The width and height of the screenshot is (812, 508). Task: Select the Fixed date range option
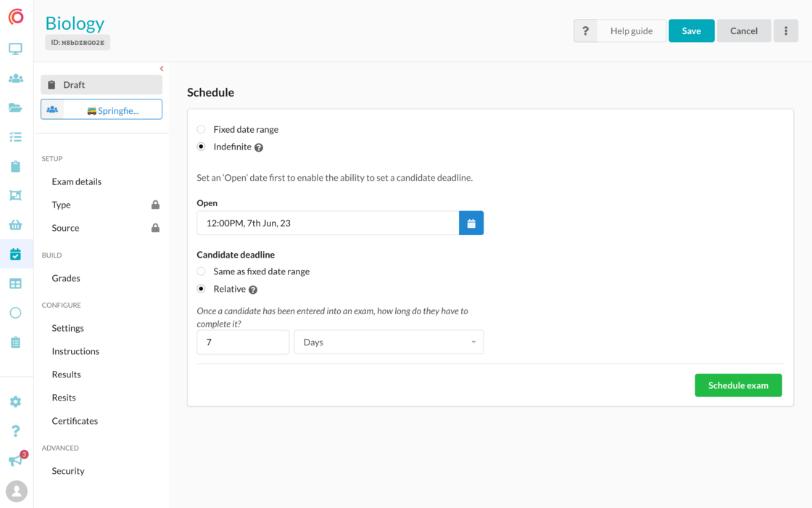(x=202, y=129)
